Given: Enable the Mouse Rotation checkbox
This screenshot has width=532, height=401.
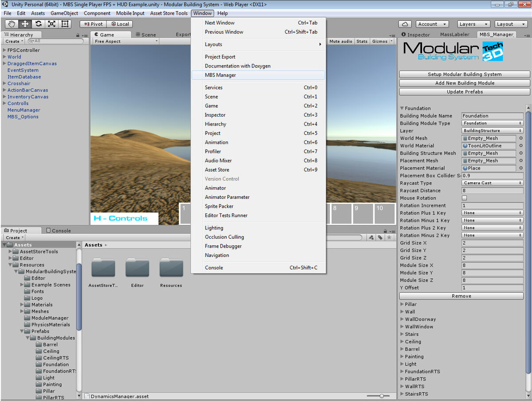Looking at the screenshot, I should [465, 198].
